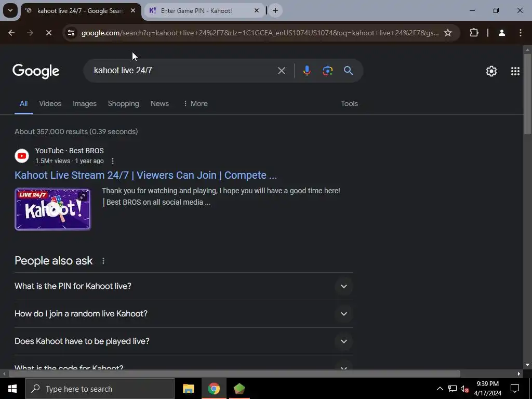Open a new browser tab
532x399 pixels.
coord(275,10)
